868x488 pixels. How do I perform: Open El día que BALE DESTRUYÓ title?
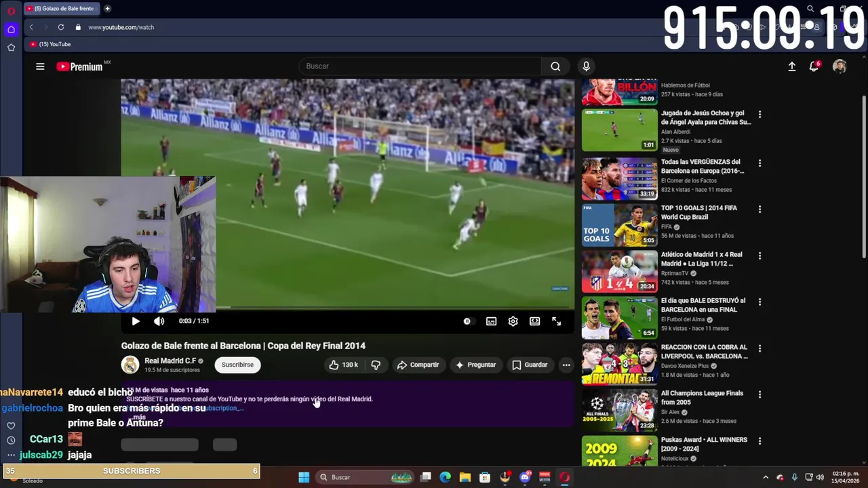[703, 305]
